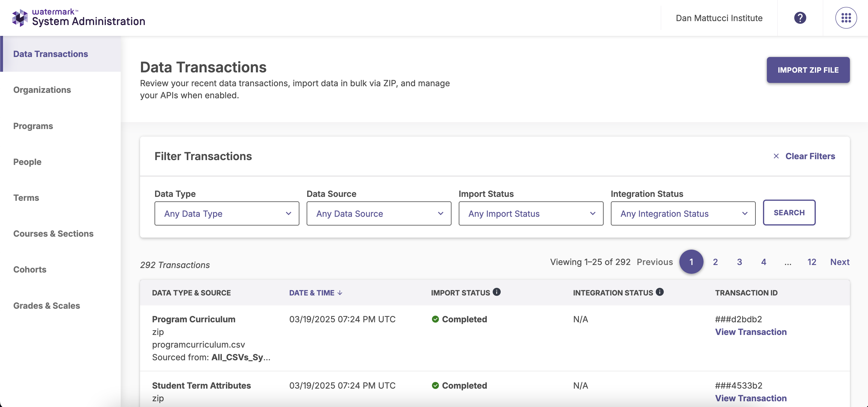Click the Student Term Attributes row title

pyautogui.click(x=201, y=386)
